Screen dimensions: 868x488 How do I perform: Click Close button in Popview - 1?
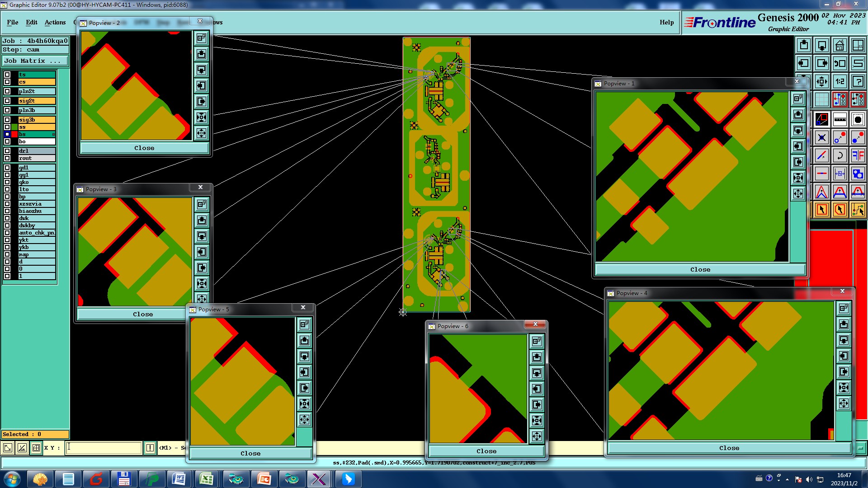[700, 269]
